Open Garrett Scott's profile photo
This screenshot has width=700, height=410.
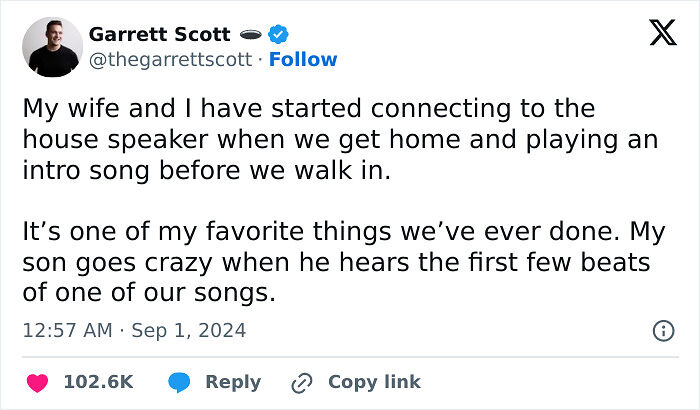55,46
